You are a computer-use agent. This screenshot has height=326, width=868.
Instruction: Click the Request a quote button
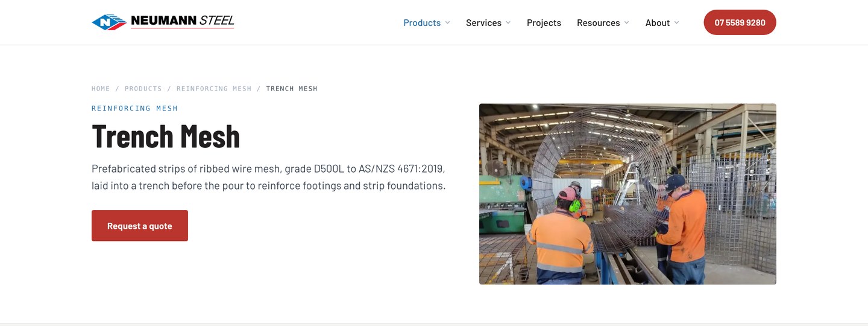[140, 226]
